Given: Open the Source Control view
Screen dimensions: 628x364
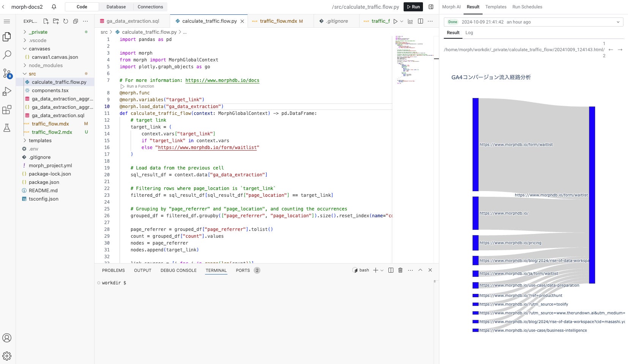Looking at the screenshot, I should tap(7, 73).
